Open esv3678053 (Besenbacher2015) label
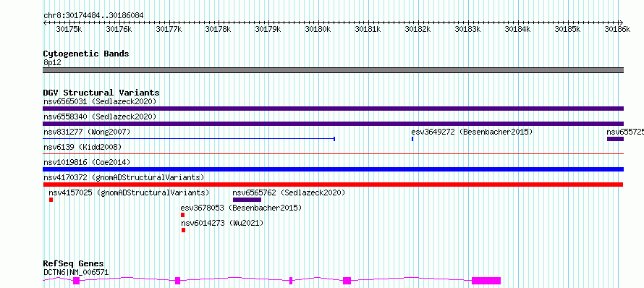This screenshot has height=288, width=644. tap(241, 208)
